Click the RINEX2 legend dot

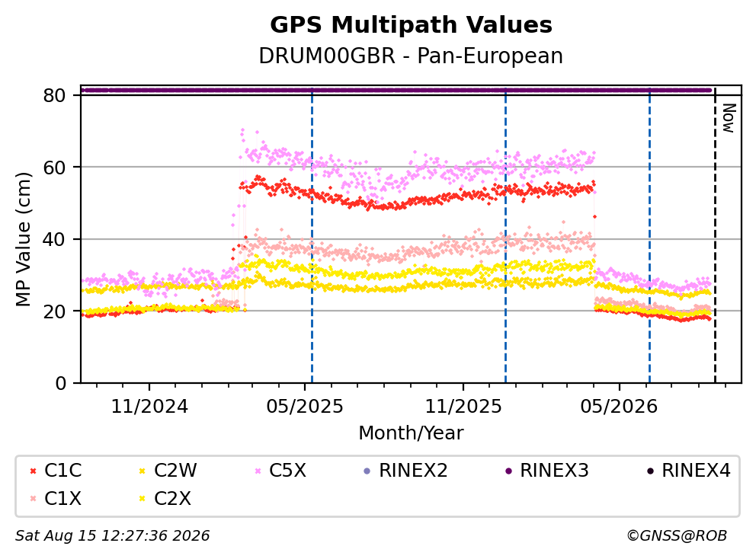click(367, 471)
